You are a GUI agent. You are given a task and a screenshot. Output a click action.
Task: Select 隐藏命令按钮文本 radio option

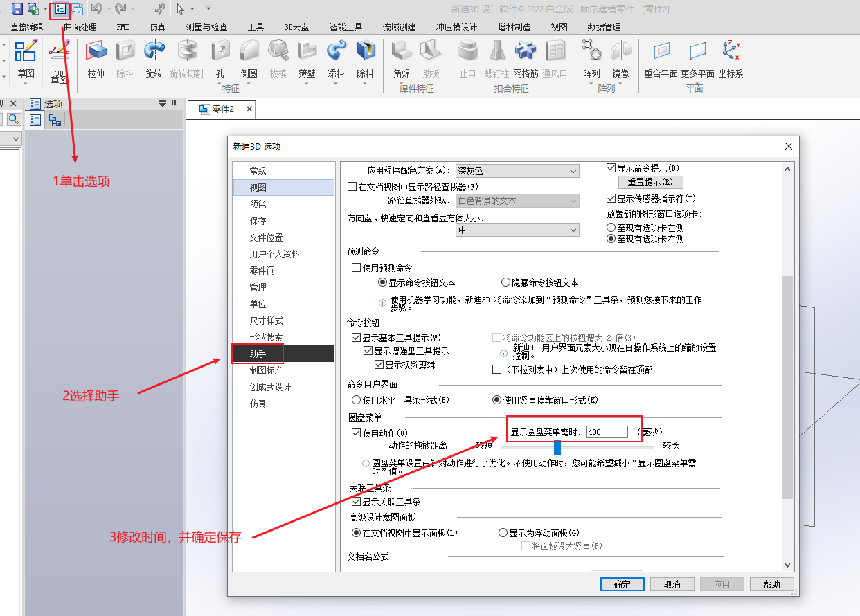point(505,282)
